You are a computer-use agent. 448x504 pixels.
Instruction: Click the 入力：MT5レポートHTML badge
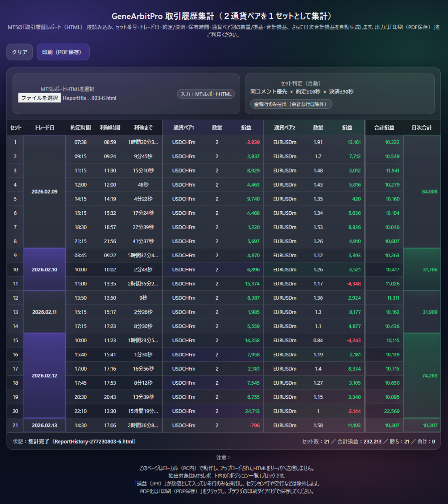(x=206, y=94)
